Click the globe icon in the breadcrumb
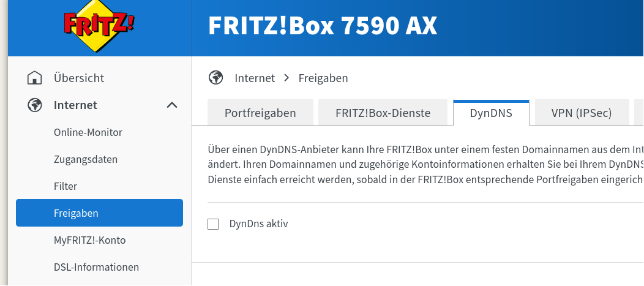The width and height of the screenshot is (644, 286). 215,78
